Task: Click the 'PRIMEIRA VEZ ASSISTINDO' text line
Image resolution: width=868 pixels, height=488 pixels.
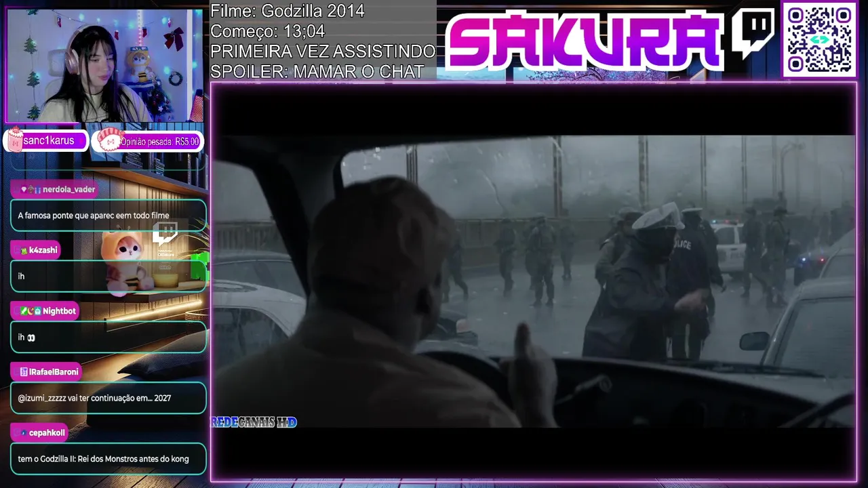Action: coord(323,52)
